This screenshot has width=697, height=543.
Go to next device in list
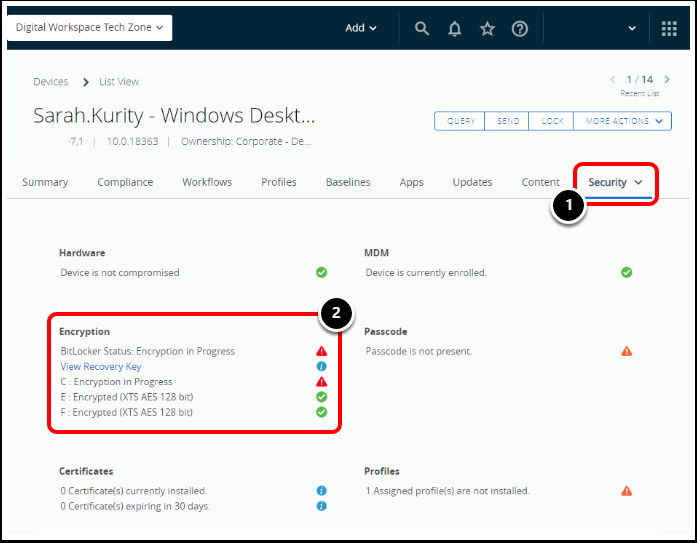[x=665, y=79]
